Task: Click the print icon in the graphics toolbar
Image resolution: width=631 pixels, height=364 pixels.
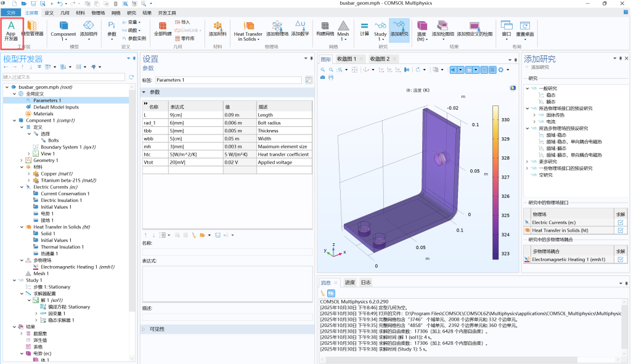Action: (x=332, y=78)
